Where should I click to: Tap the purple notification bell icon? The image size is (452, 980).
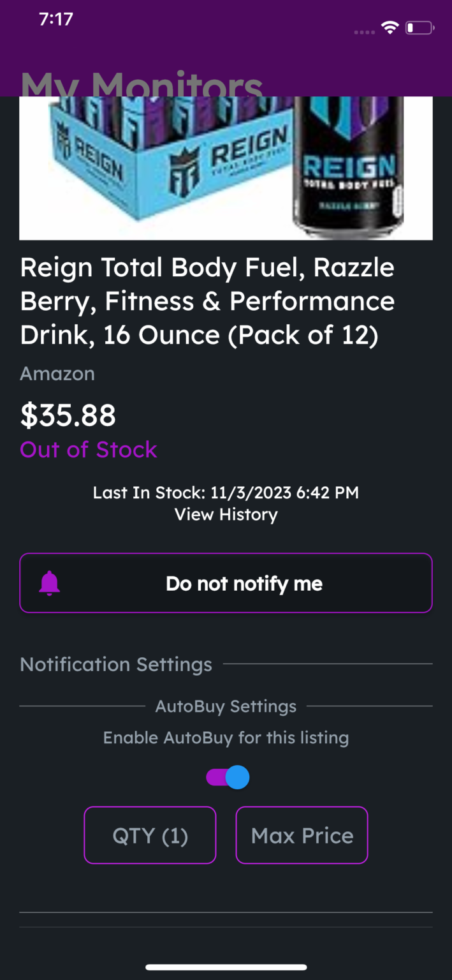[50, 583]
